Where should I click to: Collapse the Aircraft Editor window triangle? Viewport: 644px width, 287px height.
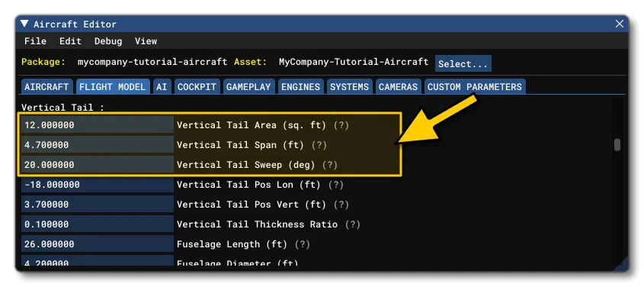coord(24,24)
